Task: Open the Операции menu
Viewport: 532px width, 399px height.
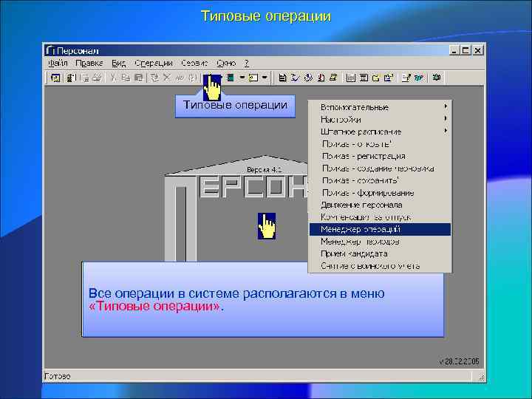Action: (154, 63)
